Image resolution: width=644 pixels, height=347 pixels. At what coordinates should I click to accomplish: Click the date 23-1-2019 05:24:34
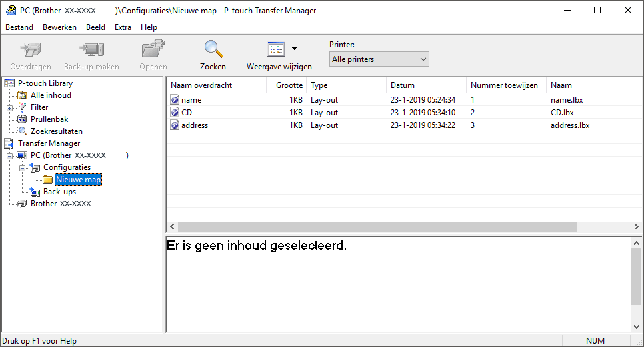tap(423, 100)
